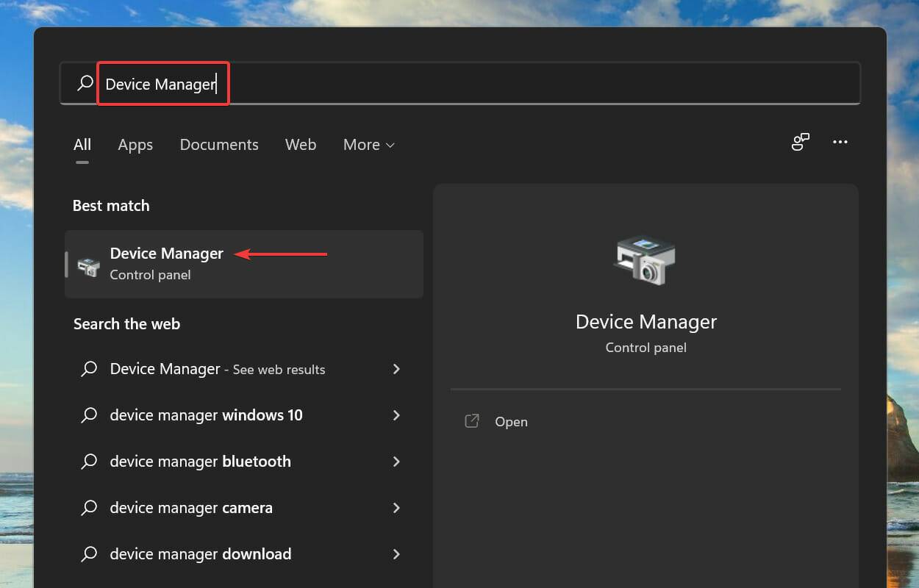Click the large Device Manager preview thumbnail

click(645, 259)
